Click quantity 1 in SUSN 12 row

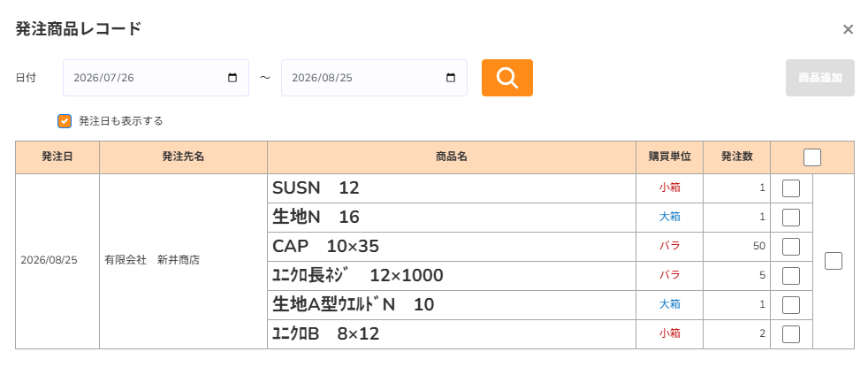click(x=762, y=188)
